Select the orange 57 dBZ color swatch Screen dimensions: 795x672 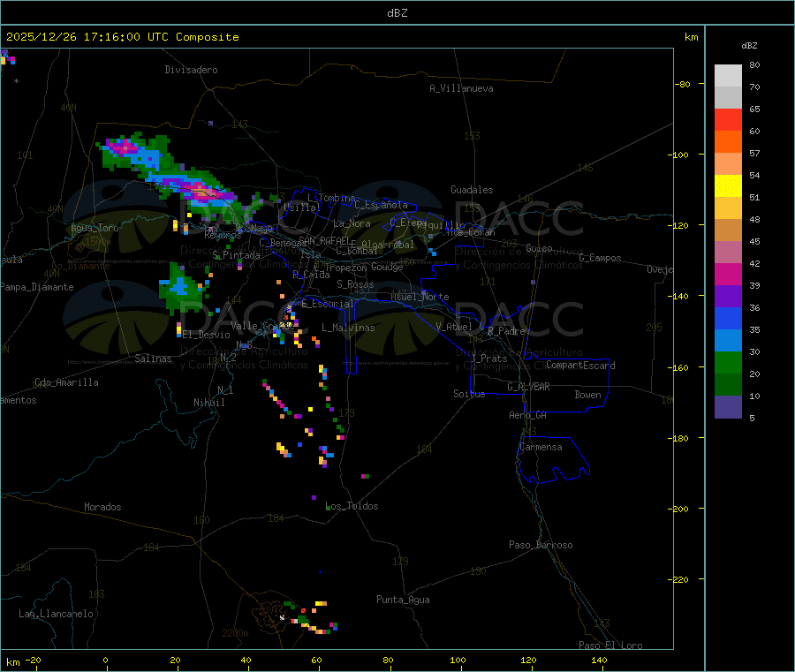point(728,142)
